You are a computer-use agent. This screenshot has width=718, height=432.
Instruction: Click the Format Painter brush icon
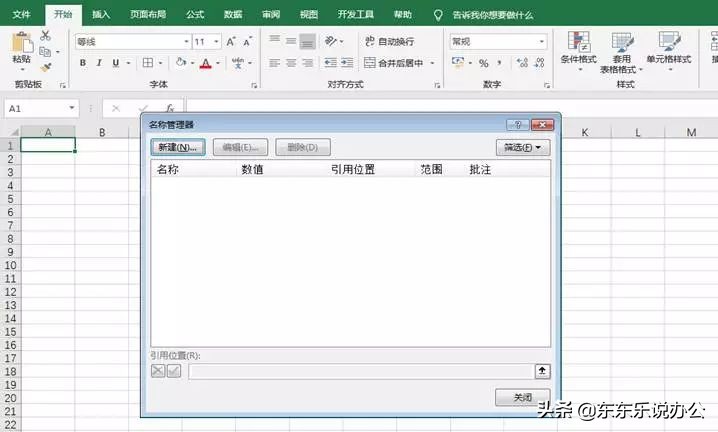[45, 67]
